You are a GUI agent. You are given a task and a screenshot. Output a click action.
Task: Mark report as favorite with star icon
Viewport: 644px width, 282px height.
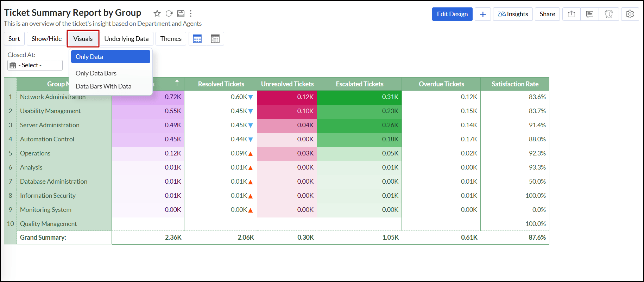coord(157,13)
